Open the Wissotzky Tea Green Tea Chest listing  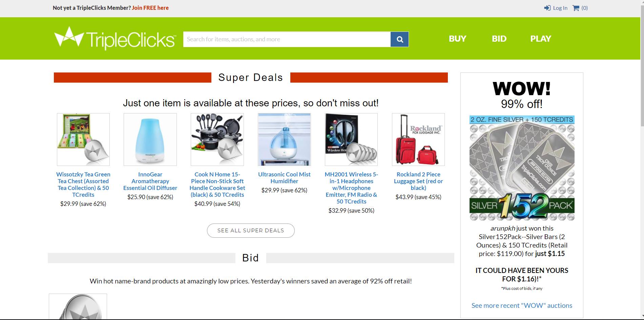pyautogui.click(x=83, y=184)
